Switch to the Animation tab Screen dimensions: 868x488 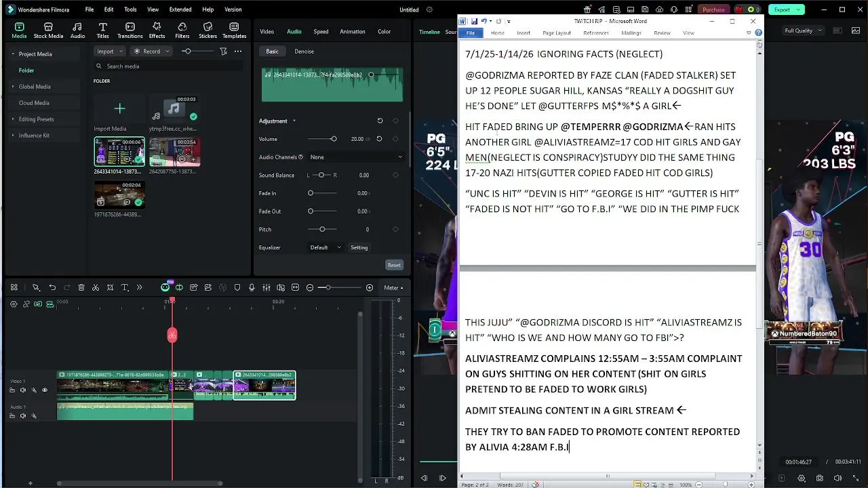pos(352,31)
